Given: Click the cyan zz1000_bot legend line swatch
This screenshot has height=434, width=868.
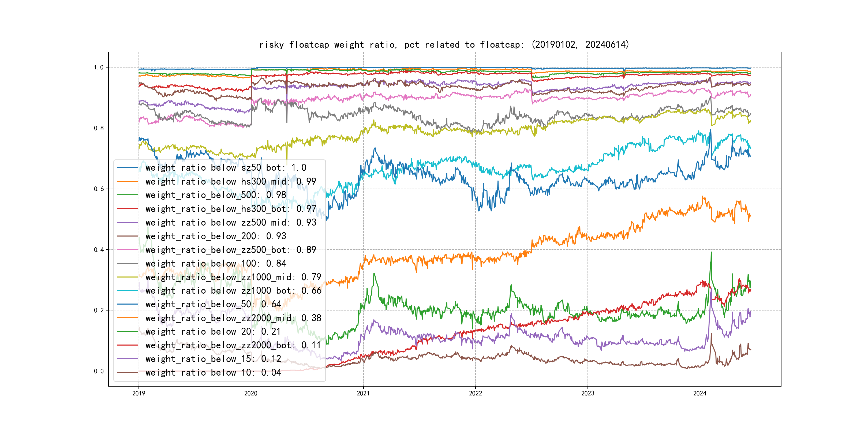Looking at the screenshot, I should click(x=127, y=290).
